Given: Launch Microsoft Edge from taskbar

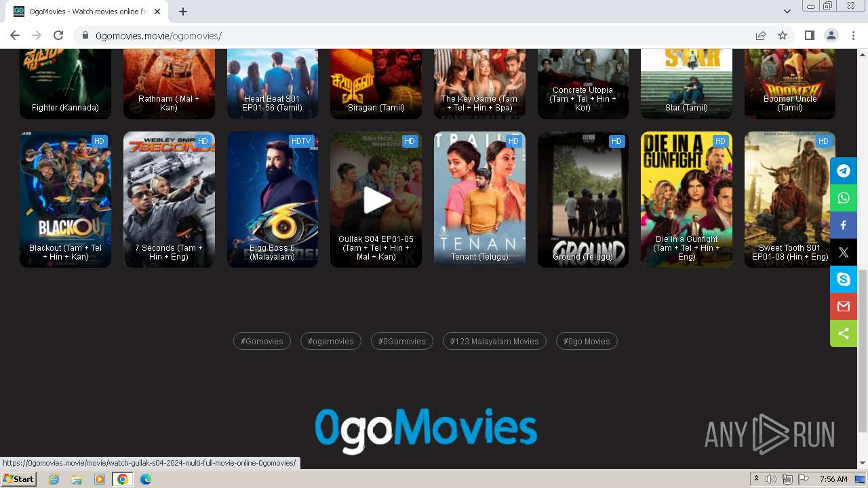Looking at the screenshot, I should [x=146, y=479].
